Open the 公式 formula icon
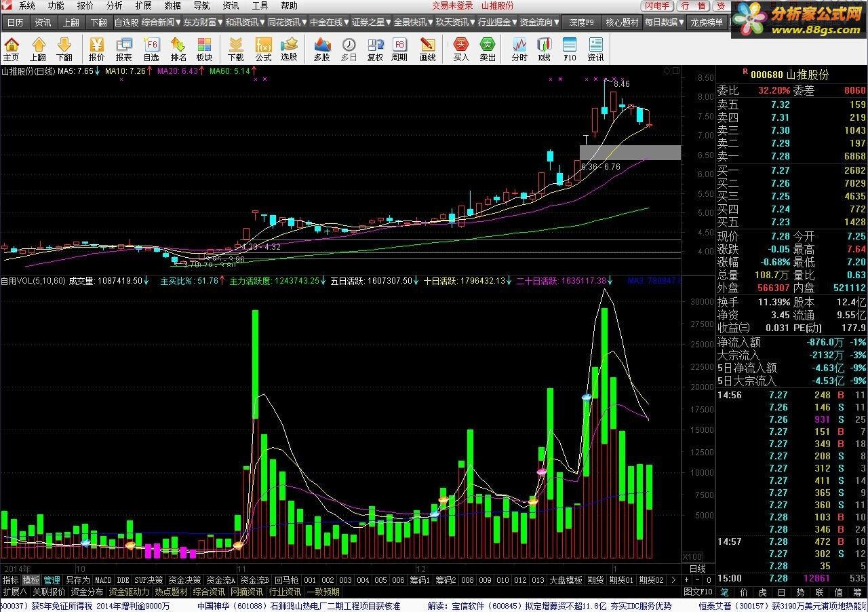The width and height of the screenshot is (868, 612). 263,50
